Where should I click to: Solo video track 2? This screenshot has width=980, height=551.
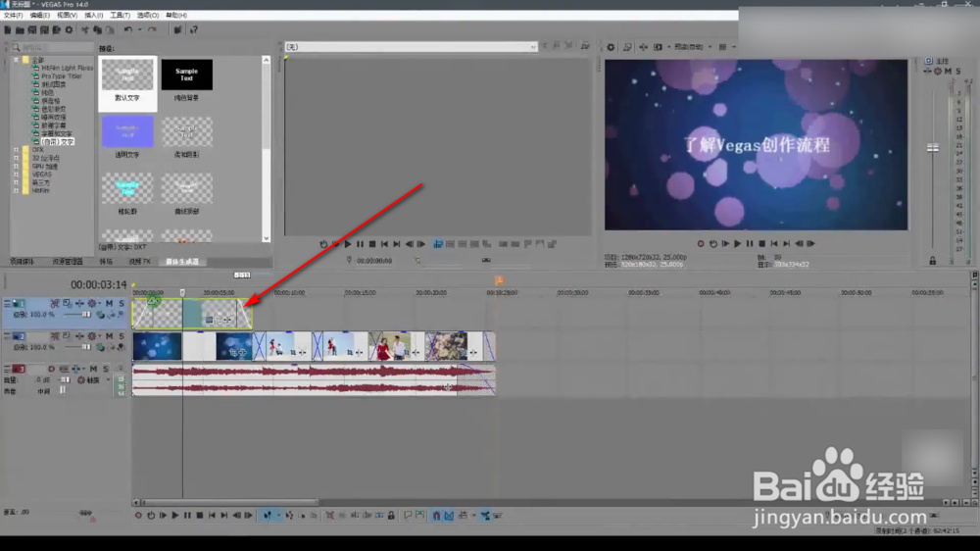click(122, 336)
